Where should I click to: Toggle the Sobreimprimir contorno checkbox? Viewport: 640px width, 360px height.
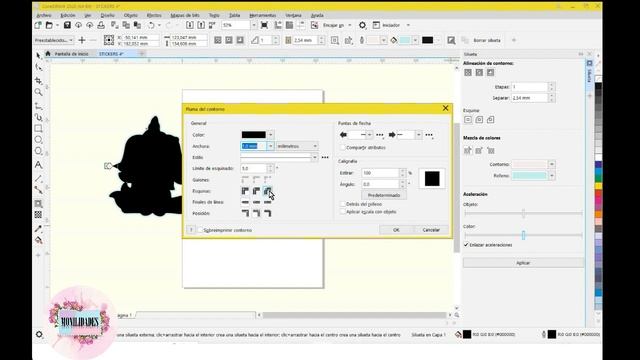click(x=200, y=230)
